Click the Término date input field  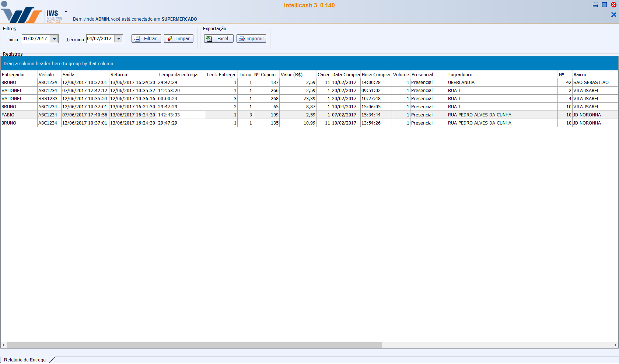pos(100,39)
